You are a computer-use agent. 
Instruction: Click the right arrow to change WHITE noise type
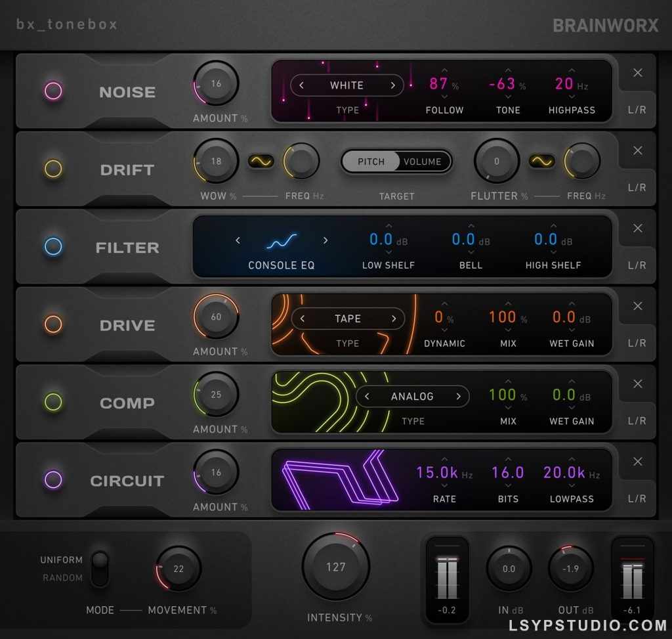pyautogui.click(x=392, y=85)
